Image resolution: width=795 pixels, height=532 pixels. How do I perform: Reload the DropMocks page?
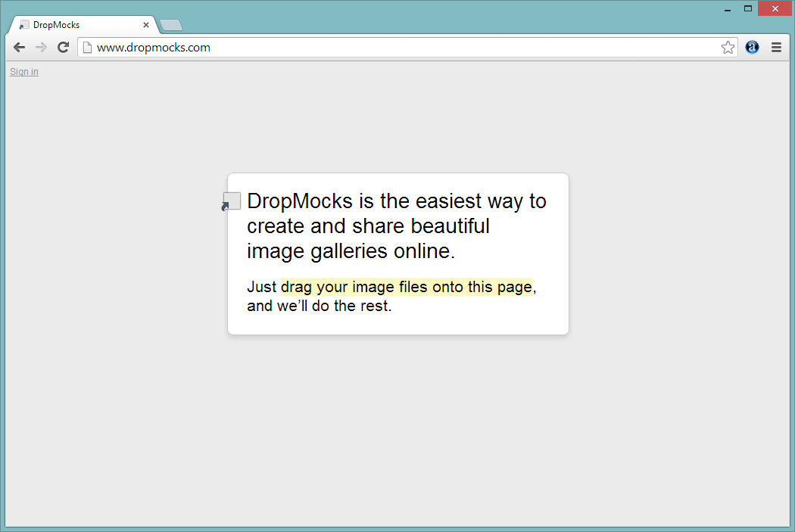[63, 48]
